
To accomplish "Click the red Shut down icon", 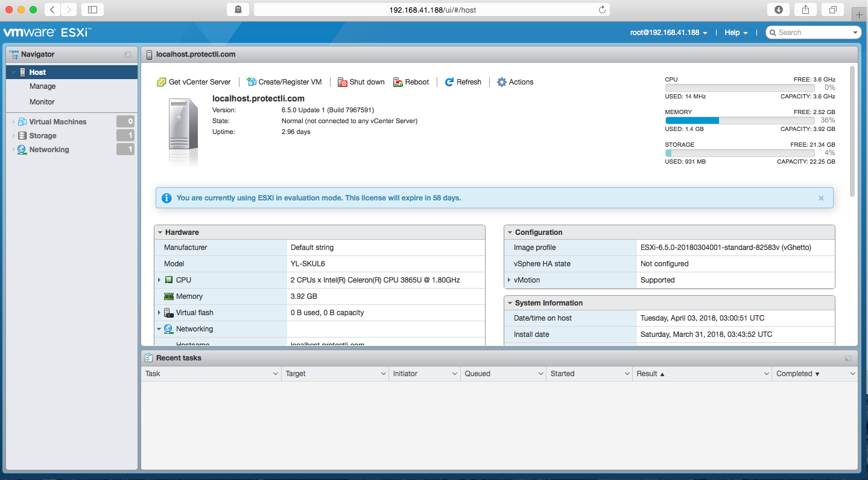I will [x=342, y=82].
